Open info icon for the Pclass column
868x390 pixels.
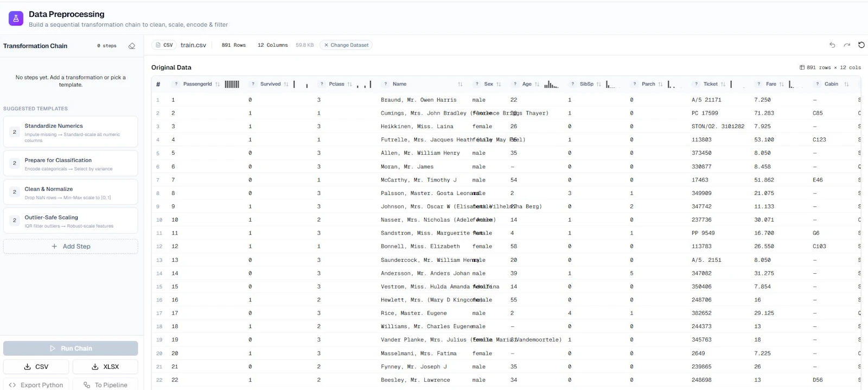tap(322, 84)
